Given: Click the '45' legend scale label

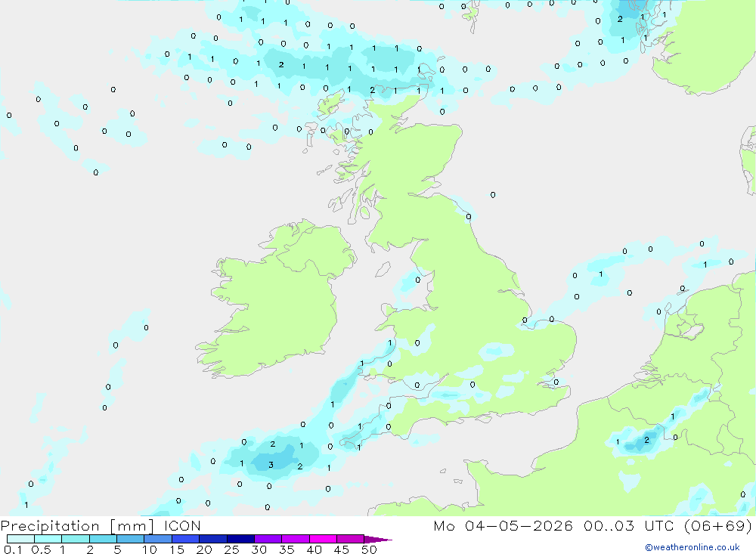Looking at the screenshot, I should pos(342,549).
